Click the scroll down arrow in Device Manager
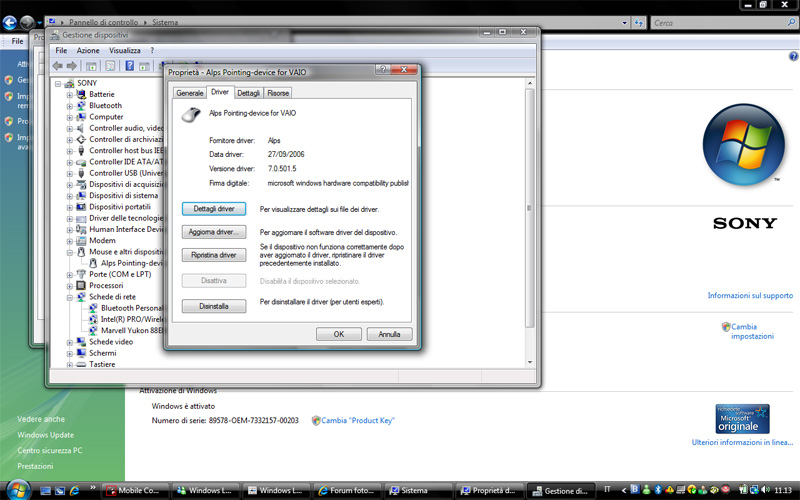 point(530,362)
